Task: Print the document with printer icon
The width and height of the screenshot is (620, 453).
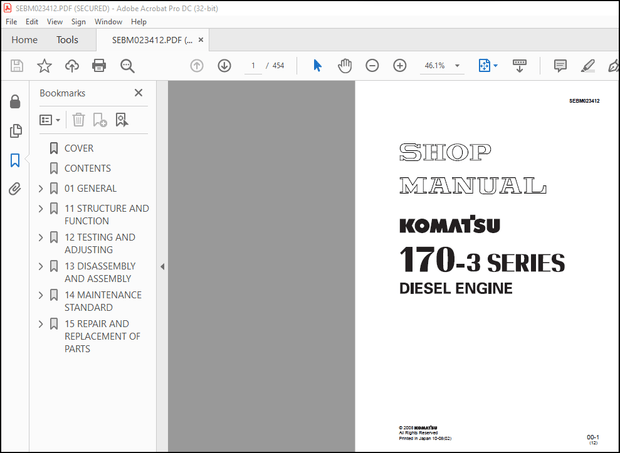Action: pyautogui.click(x=99, y=66)
